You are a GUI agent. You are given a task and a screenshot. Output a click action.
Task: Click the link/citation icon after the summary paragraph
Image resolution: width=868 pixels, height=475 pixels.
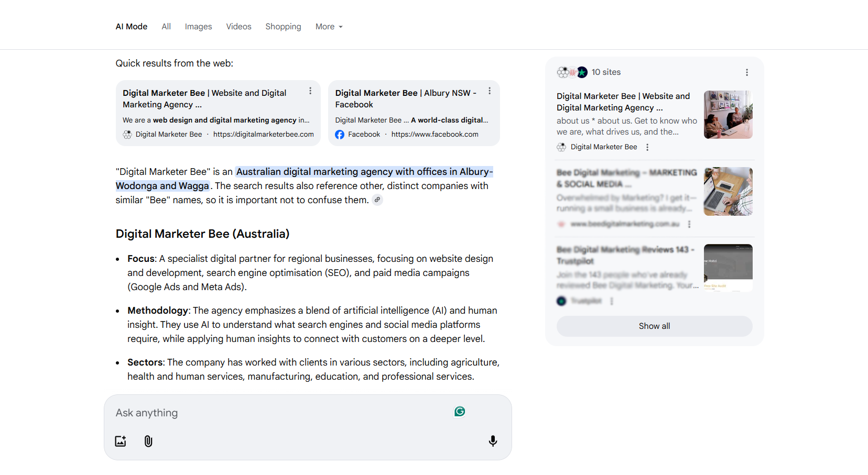click(x=377, y=200)
